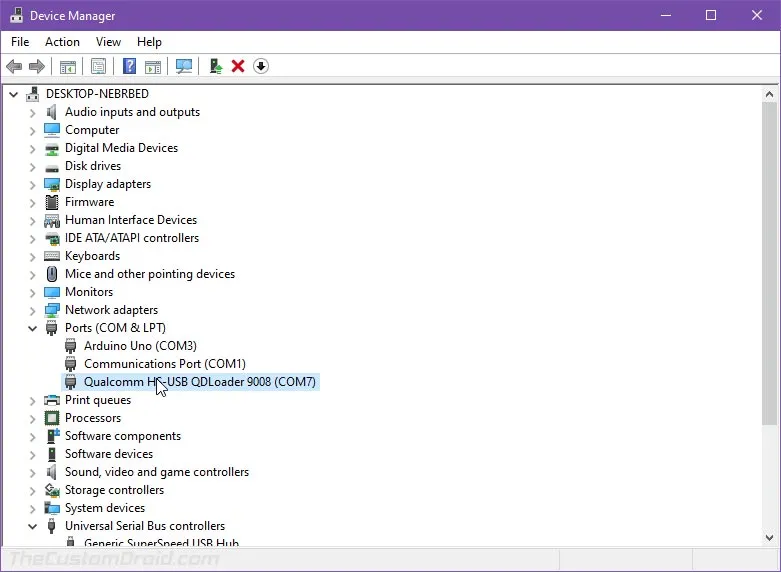Viewport: 781px width, 572px height.
Task: Click the Back arrow in the toolbar
Action: [x=14, y=67]
